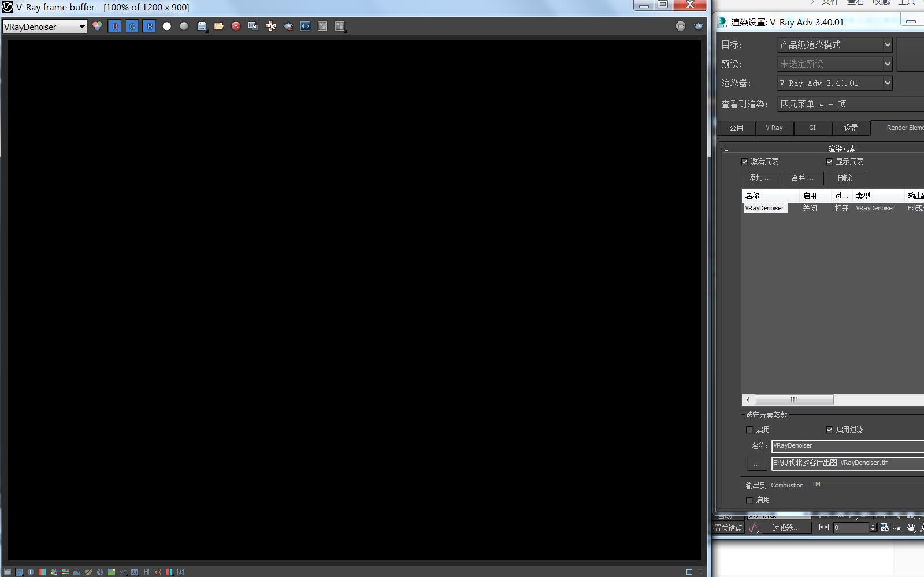This screenshot has width=924, height=577.
Task: Uncheck the 启用过滤 checkbox
Action: pos(829,430)
